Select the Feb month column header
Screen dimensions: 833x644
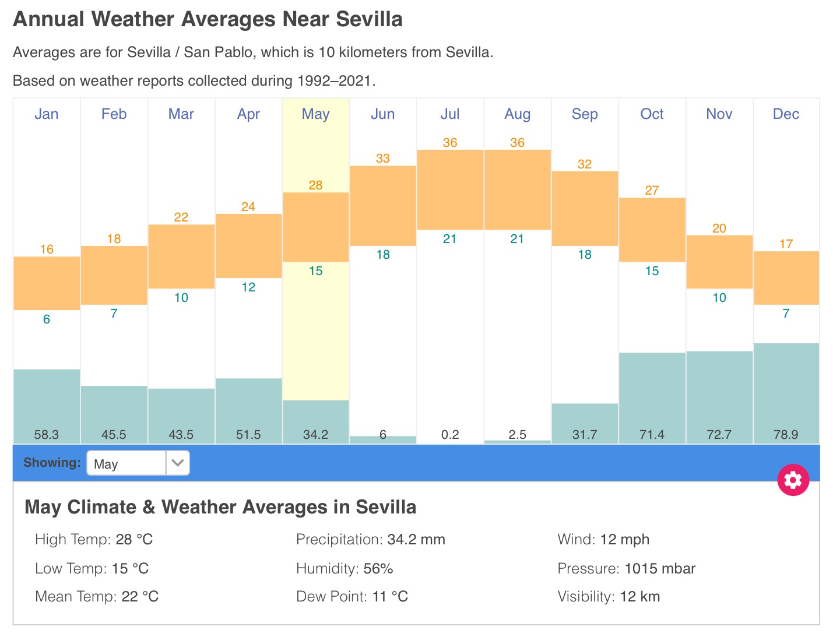click(x=114, y=114)
